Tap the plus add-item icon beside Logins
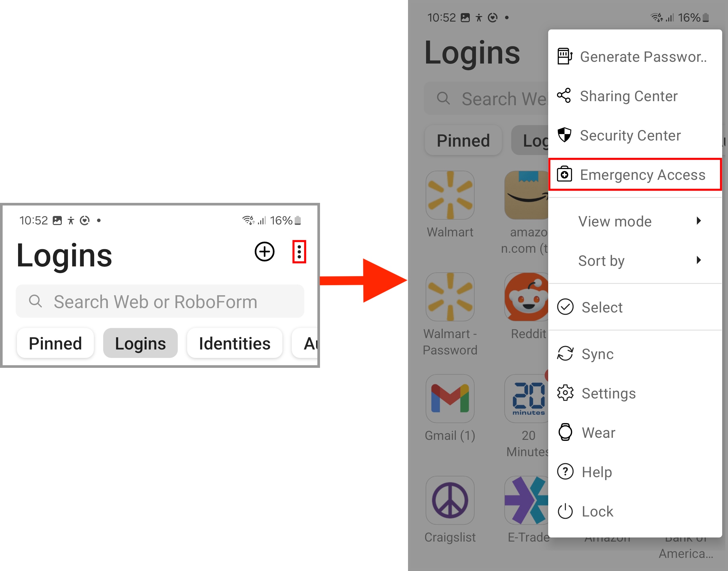The image size is (728, 571). tap(264, 252)
